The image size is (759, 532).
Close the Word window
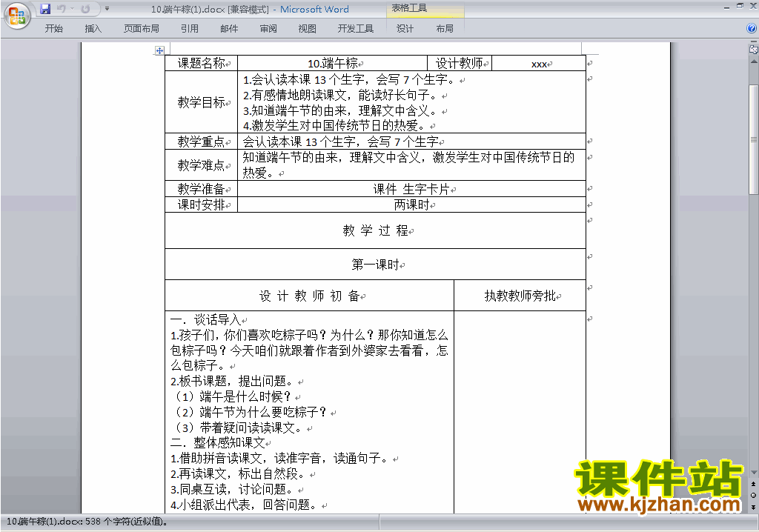point(753,6)
